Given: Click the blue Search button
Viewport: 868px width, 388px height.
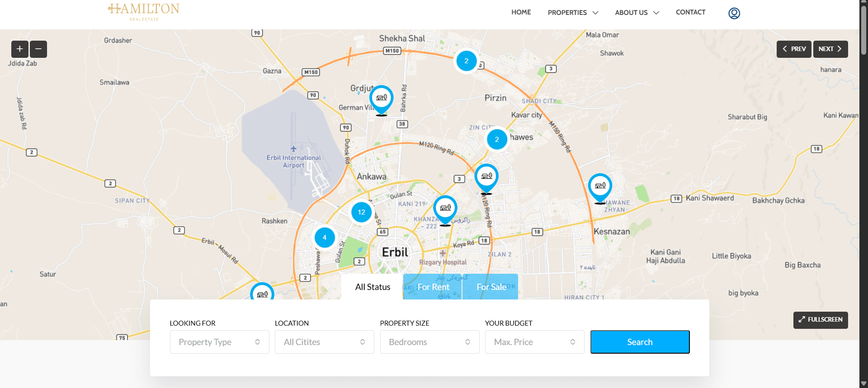Looking at the screenshot, I should tap(640, 342).
